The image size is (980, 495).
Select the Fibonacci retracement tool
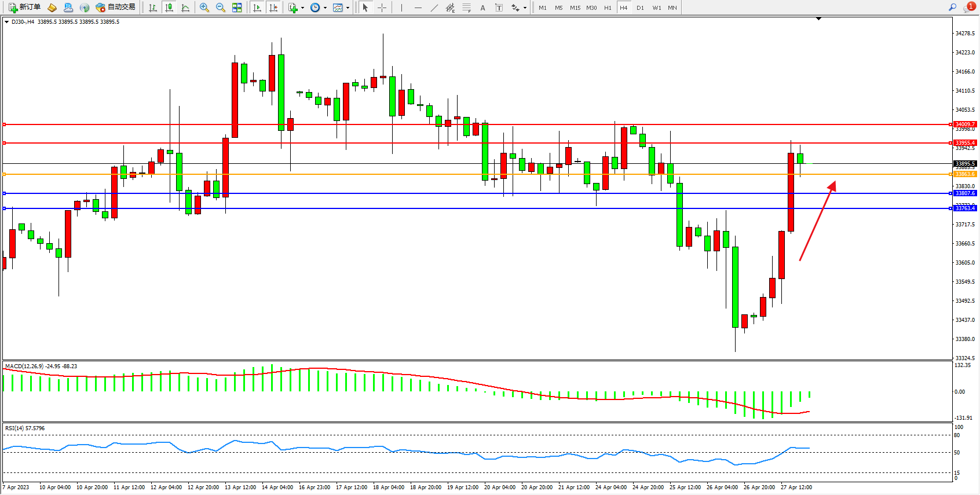coord(466,8)
